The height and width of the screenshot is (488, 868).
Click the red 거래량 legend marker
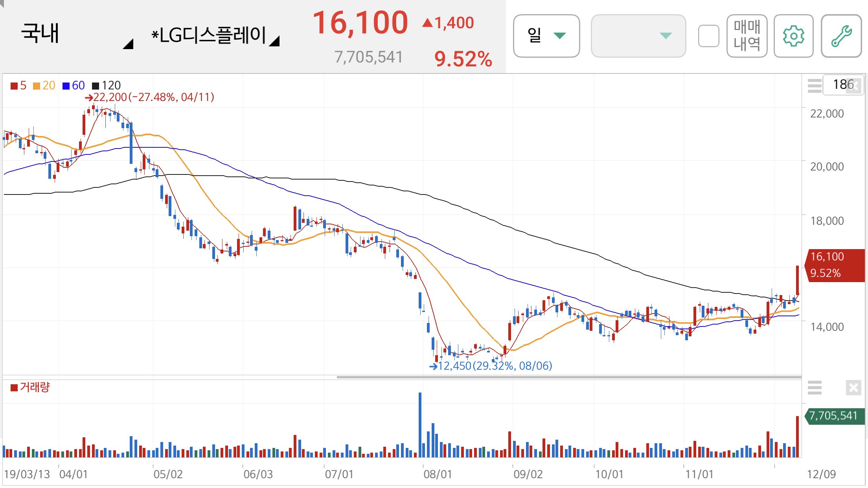(14, 388)
